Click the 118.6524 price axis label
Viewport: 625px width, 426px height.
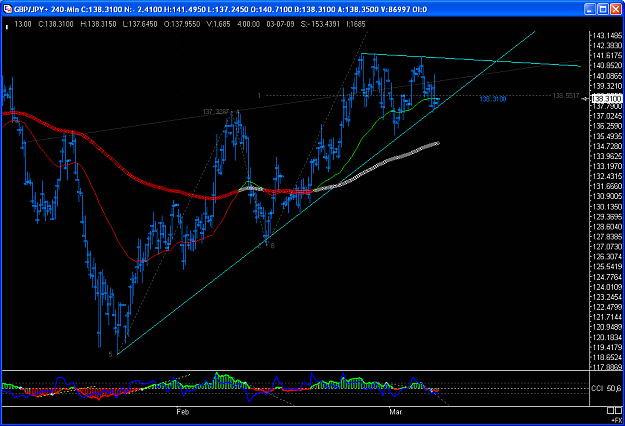coord(607,357)
